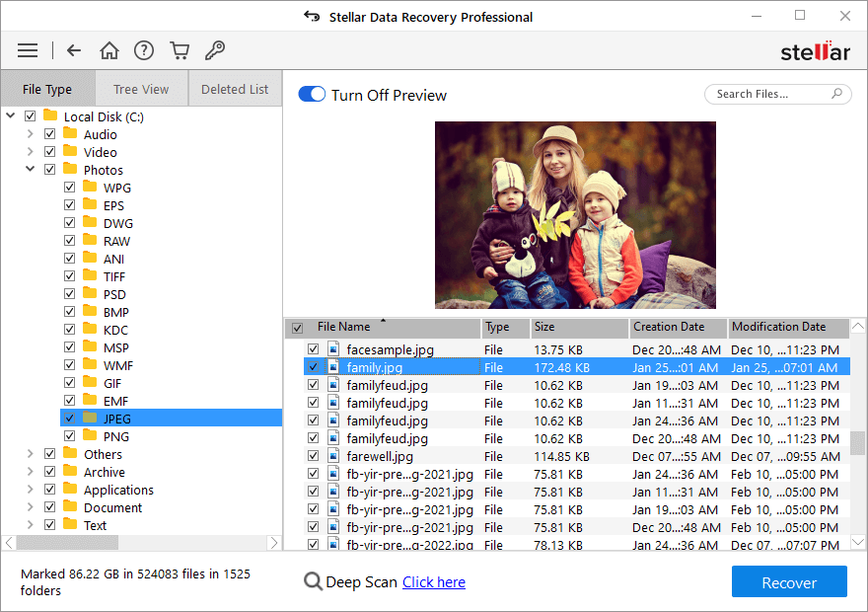
Task: Uncheck the farewell.jpg checkbox
Action: pos(314,456)
